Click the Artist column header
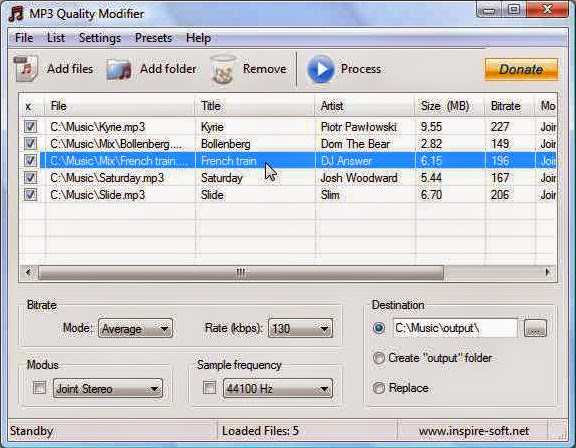Viewport: 576px width, 448px height. 365,106
